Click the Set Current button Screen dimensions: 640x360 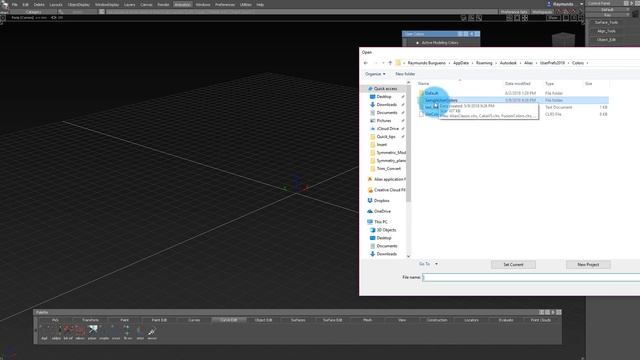click(513, 264)
